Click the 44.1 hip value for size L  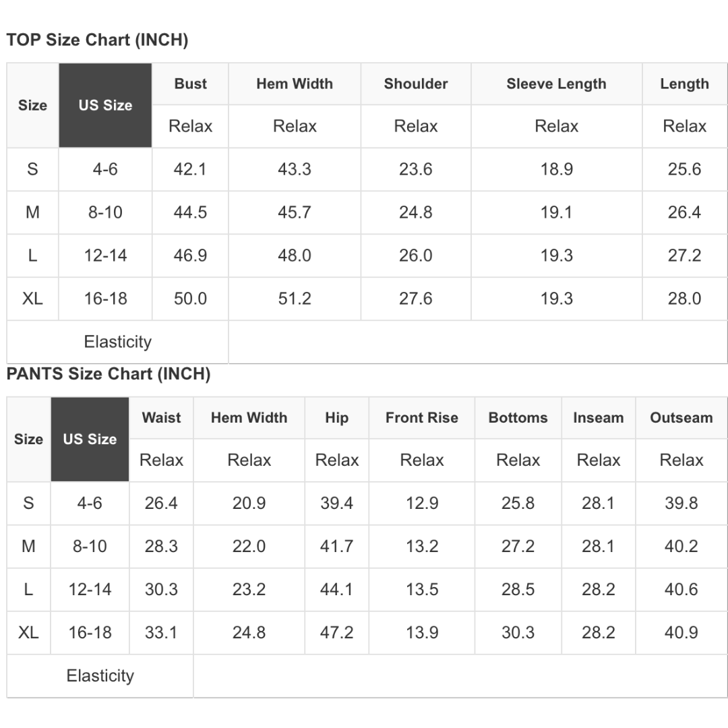336,589
